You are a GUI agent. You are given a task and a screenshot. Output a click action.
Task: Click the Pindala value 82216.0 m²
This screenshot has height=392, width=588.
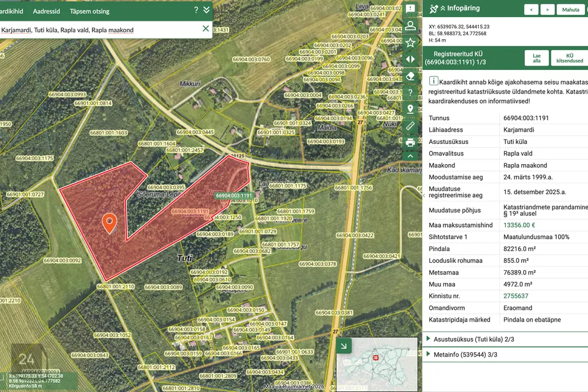point(519,249)
